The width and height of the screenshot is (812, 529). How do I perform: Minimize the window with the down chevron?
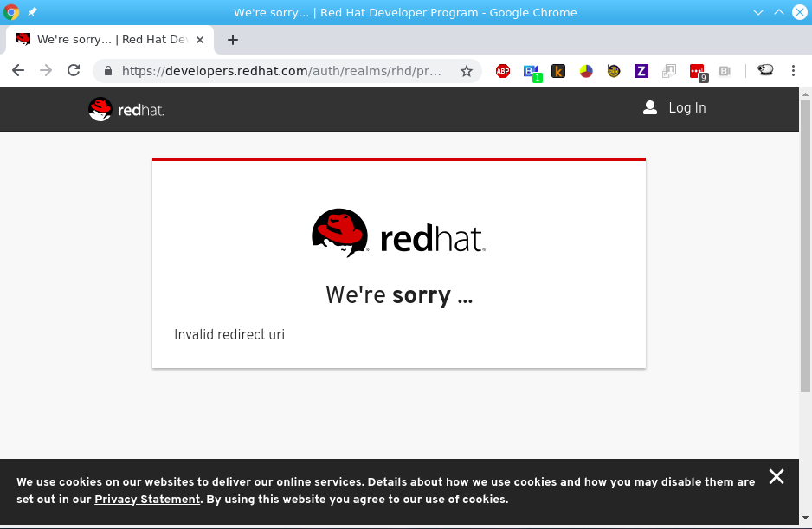click(758, 12)
